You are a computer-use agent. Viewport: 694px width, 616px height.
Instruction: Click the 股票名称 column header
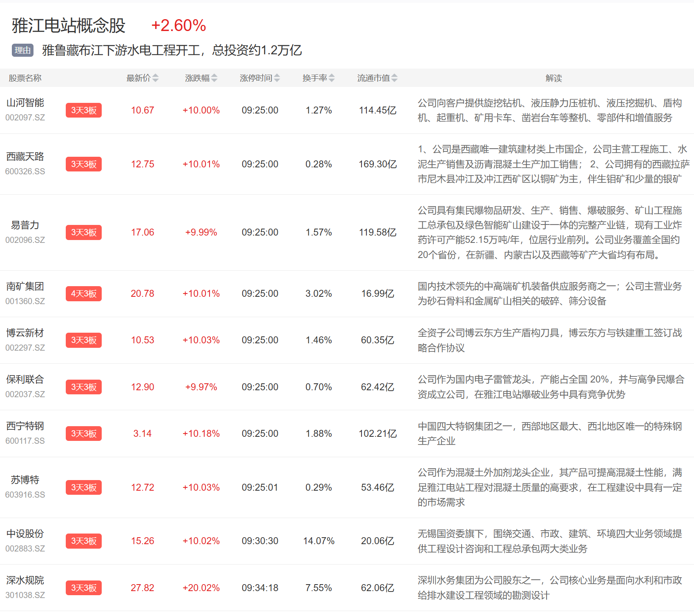[25, 78]
